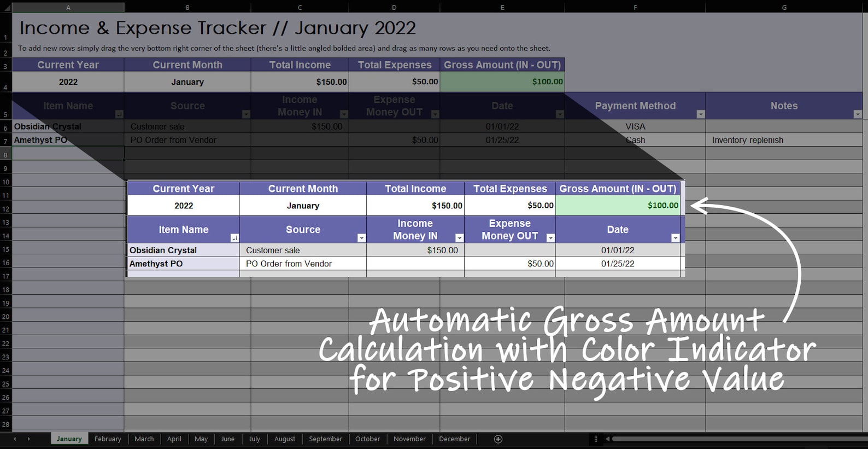Select column C header
The width and height of the screenshot is (868, 449).
pyautogui.click(x=300, y=8)
